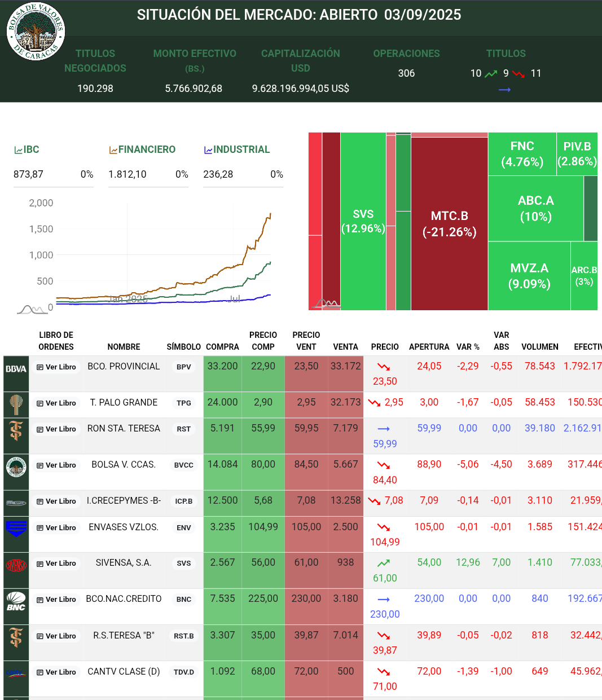Open Ver Libro for BOLSA V. CCAS.
This screenshot has width=602, height=700.
tap(56, 465)
